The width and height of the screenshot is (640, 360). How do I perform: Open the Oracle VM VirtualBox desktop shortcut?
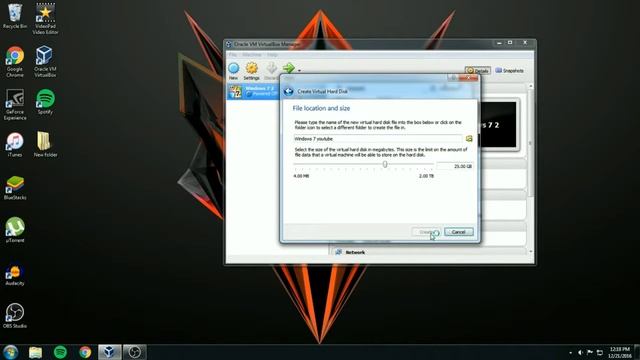(x=45, y=62)
